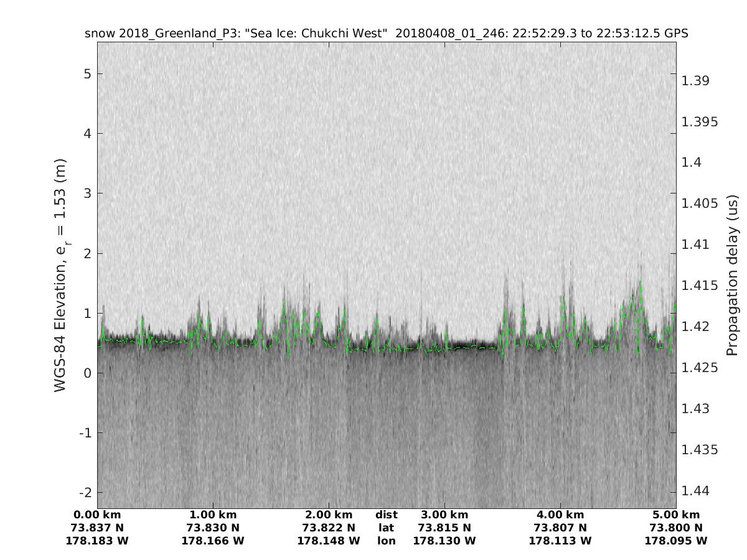Click the 178.095 W longitude label

click(676, 541)
